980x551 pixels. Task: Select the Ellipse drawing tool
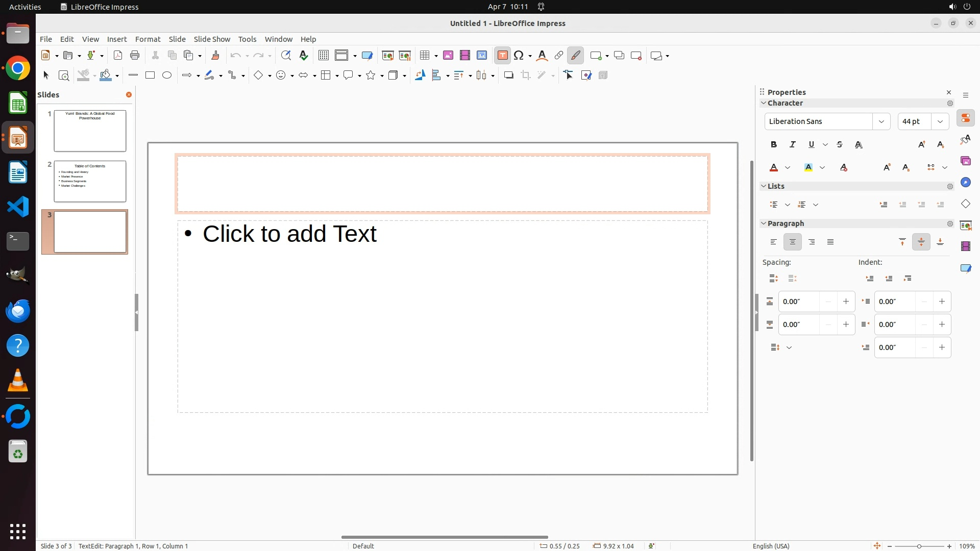point(167,76)
